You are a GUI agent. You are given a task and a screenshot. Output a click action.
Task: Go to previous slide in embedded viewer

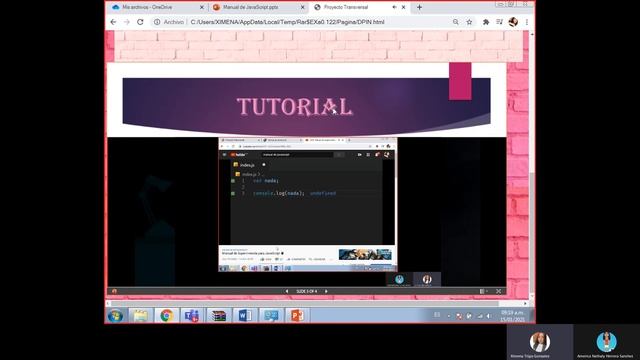(x=287, y=291)
